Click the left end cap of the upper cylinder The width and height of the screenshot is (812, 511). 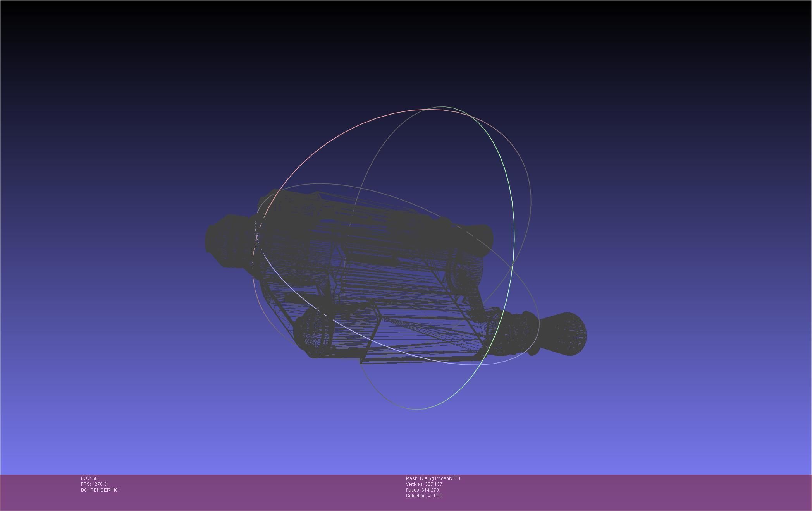[x=221, y=241]
